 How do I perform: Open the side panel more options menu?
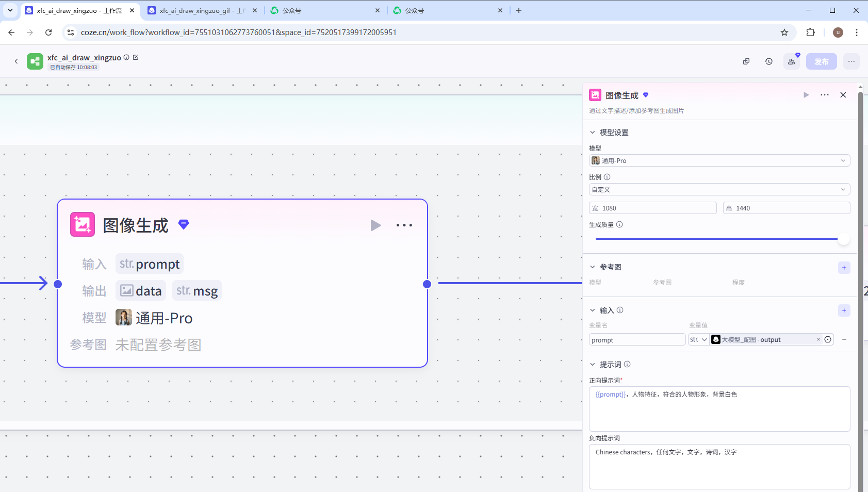coord(825,95)
